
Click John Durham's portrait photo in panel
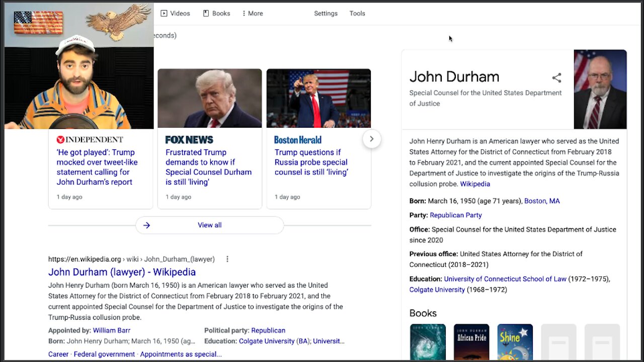click(x=600, y=89)
